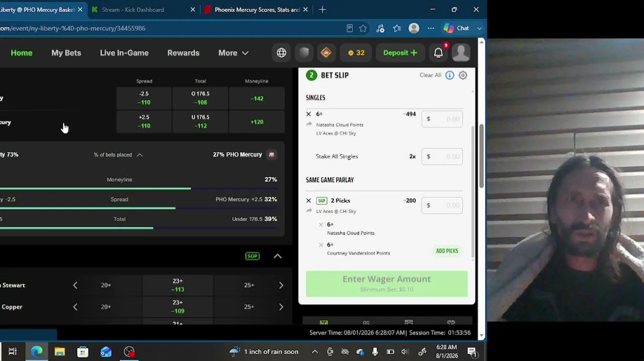This screenshot has width=644, height=361.
Task: Click Clear All in bet slip
Action: point(430,75)
